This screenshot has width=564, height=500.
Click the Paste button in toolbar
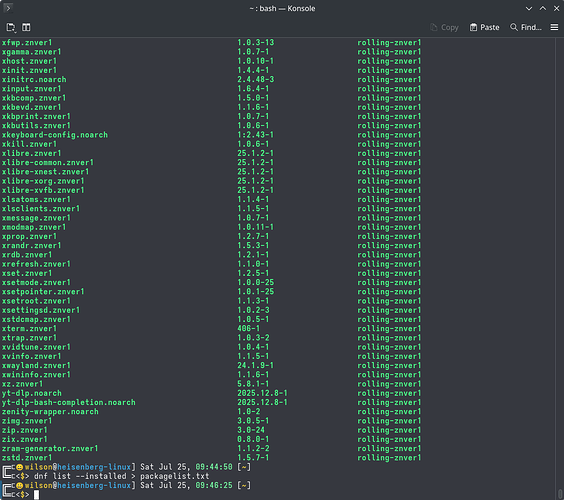pos(485,27)
